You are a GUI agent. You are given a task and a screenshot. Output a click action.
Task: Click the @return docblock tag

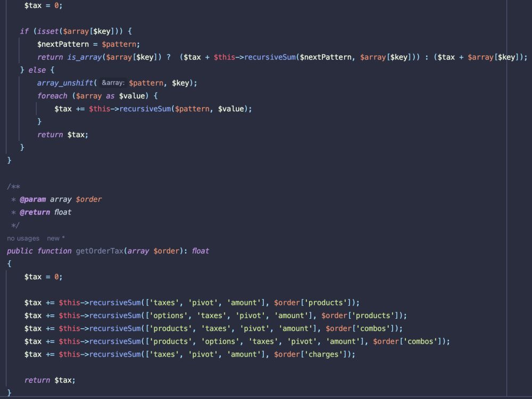tap(35, 212)
